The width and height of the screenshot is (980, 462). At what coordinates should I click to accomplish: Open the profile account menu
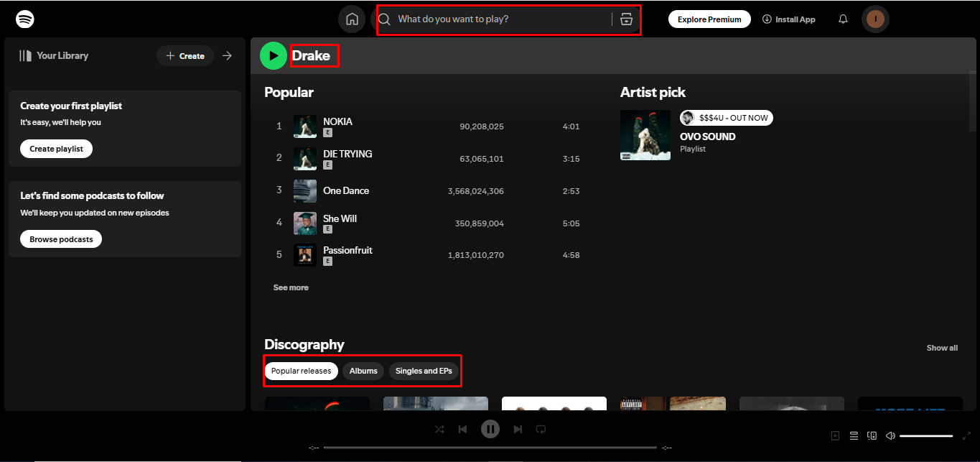875,19
